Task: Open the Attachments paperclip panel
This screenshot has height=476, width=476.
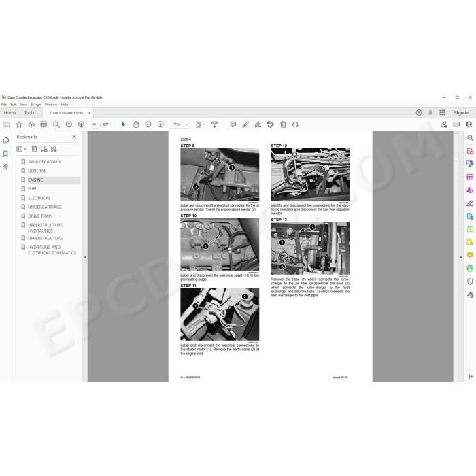Action: 5,167
